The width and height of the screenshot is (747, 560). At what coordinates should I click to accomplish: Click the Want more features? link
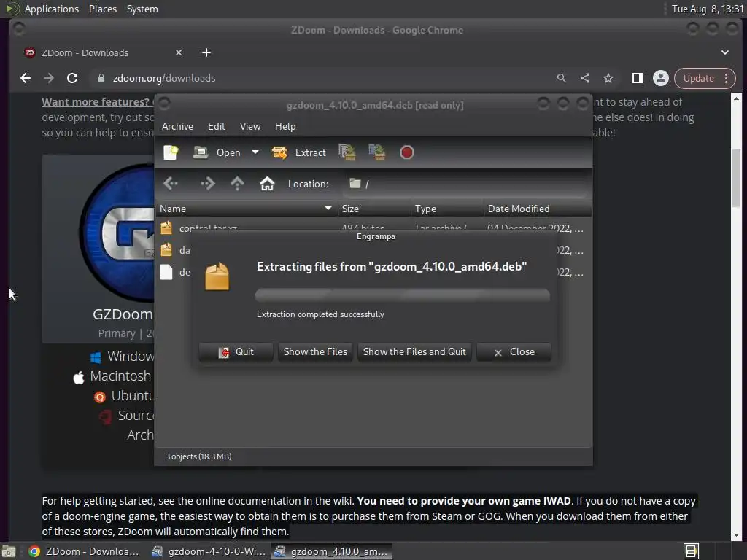coord(96,102)
